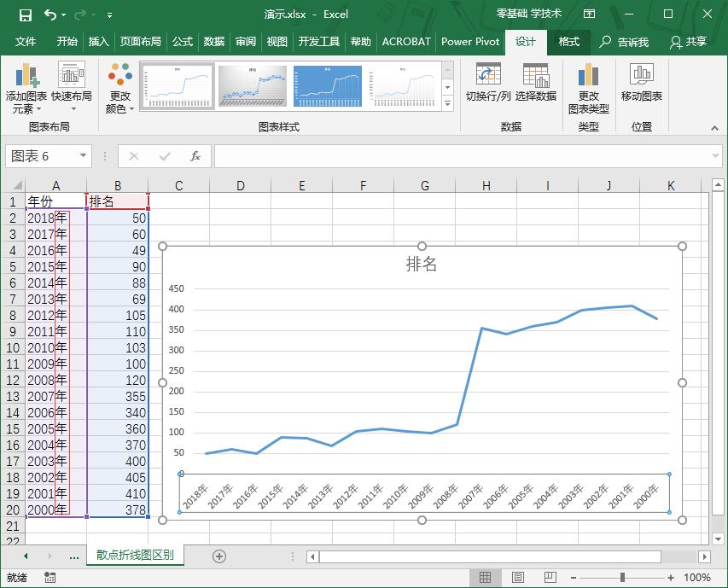Click the 告诉我 search box
Viewport: 728px width, 588px height.
(x=624, y=42)
